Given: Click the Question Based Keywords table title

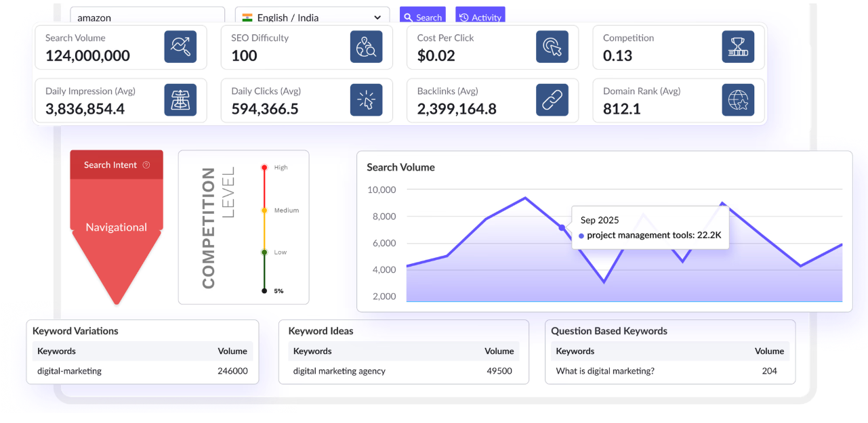Looking at the screenshot, I should tap(609, 331).
